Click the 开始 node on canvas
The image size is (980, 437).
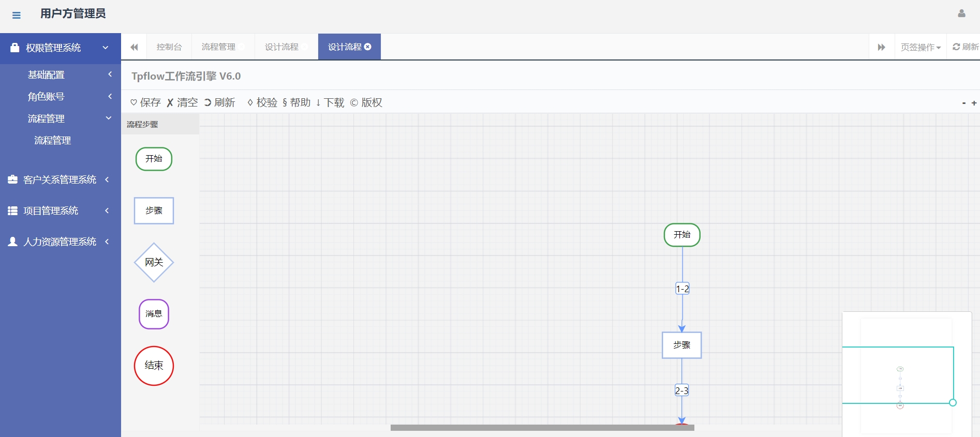point(682,235)
